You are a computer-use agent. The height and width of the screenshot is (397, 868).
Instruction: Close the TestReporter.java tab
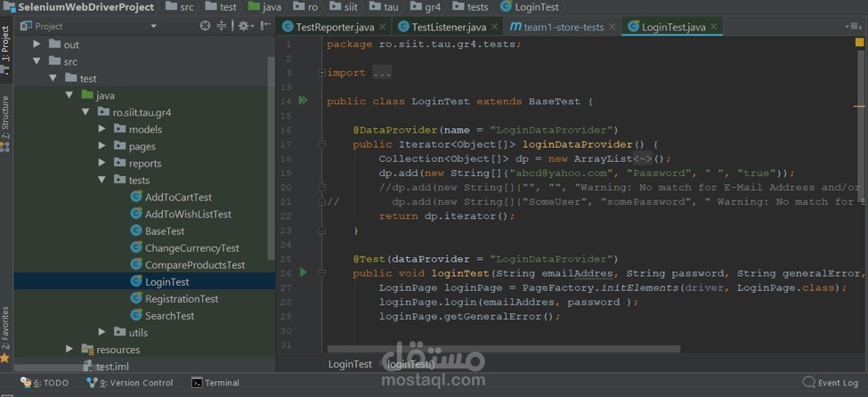click(x=382, y=27)
